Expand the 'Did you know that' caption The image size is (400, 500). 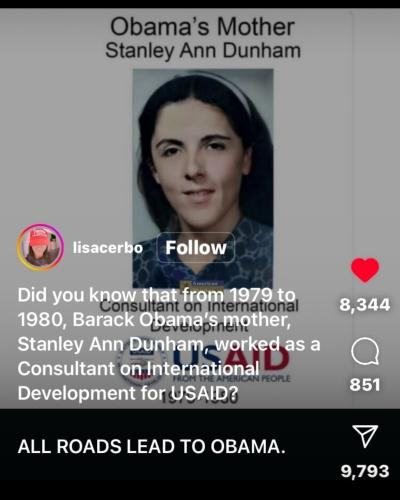pos(169,344)
